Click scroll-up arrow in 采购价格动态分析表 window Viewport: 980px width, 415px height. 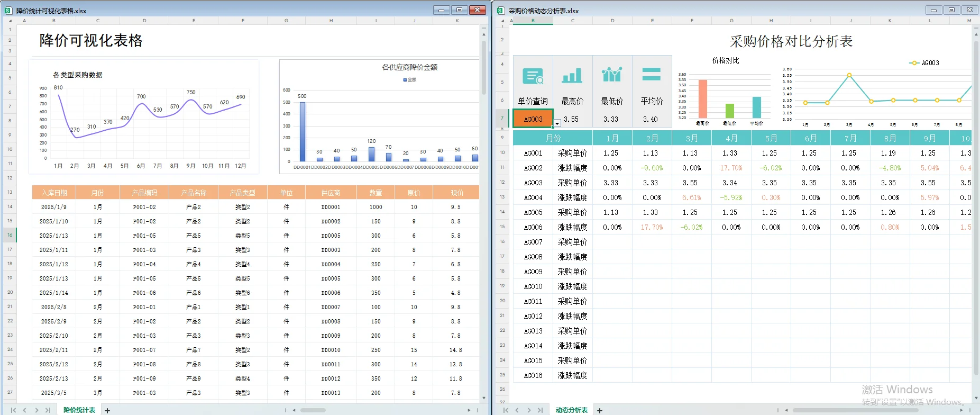(x=976, y=34)
